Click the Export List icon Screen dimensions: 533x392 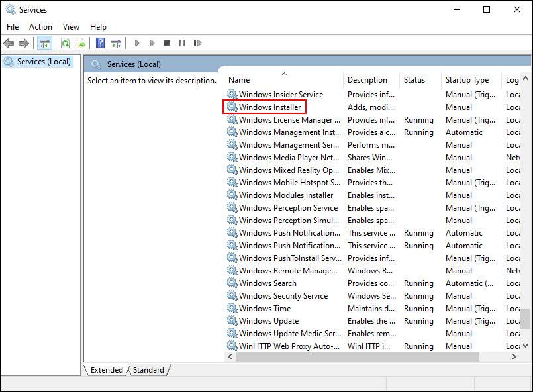click(79, 43)
